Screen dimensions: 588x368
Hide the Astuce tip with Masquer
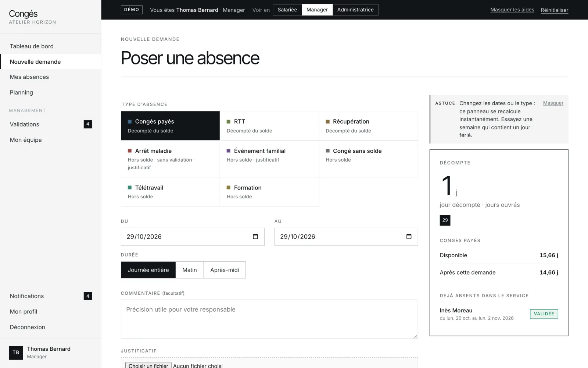coord(553,103)
